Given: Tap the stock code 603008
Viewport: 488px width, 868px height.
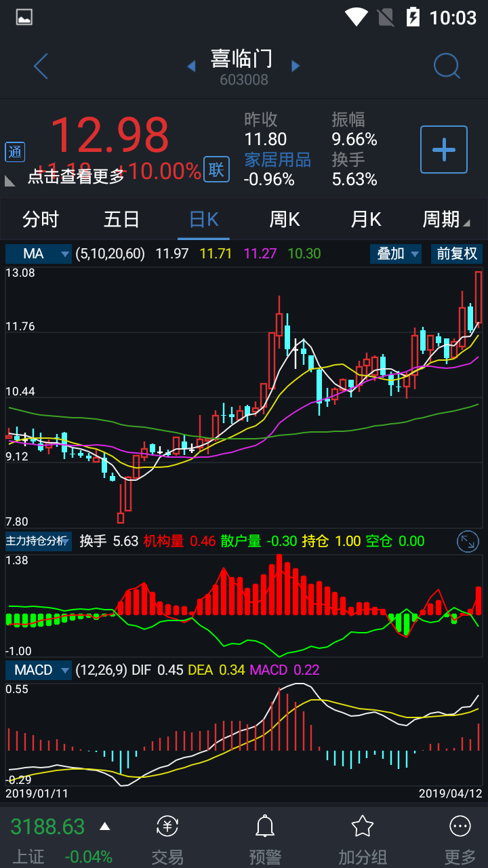Looking at the screenshot, I should 244,80.
